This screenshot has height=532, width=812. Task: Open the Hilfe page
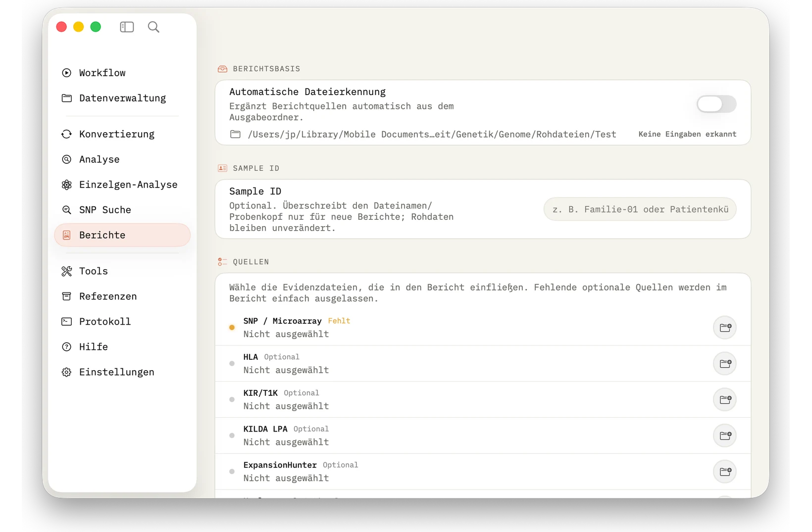coord(122,347)
